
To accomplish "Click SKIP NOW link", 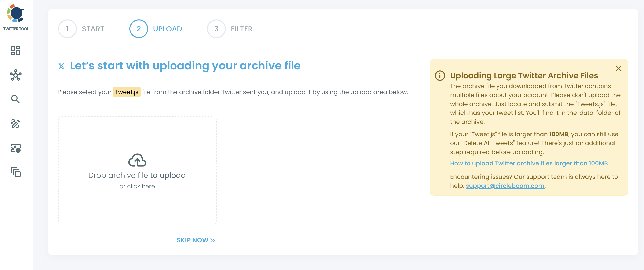I will pyautogui.click(x=196, y=240).
